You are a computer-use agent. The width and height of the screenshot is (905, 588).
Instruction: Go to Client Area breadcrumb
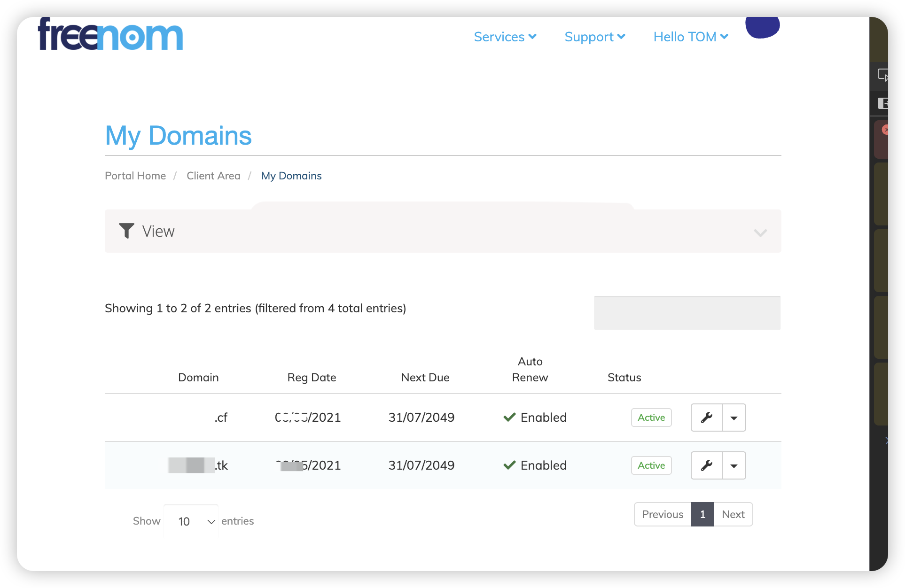213,176
